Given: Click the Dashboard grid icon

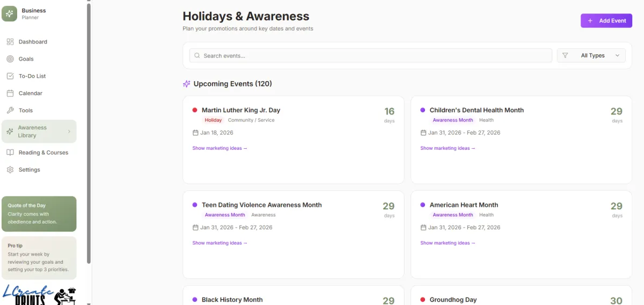Looking at the screenshot, I should tap(10, 42).
